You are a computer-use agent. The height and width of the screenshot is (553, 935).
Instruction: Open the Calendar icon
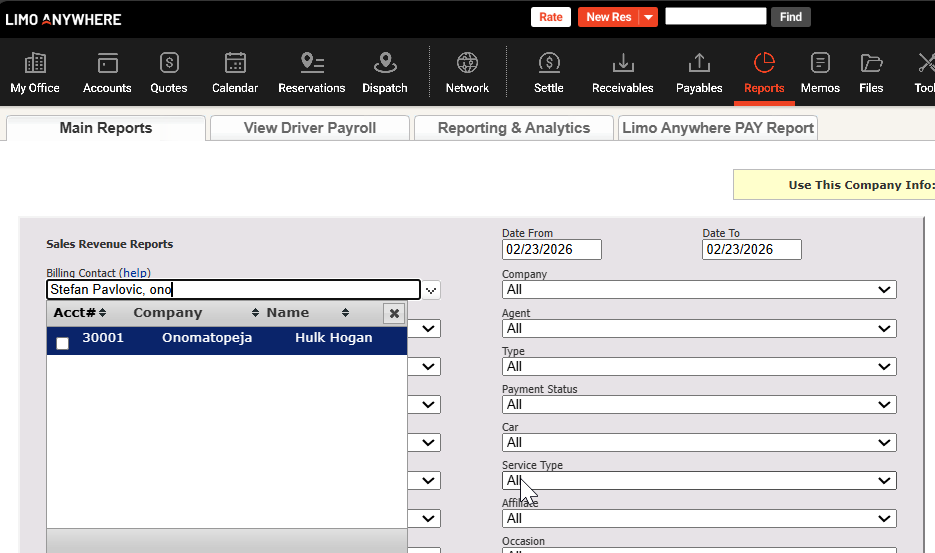pyautogui.click(x=235, y=73)
